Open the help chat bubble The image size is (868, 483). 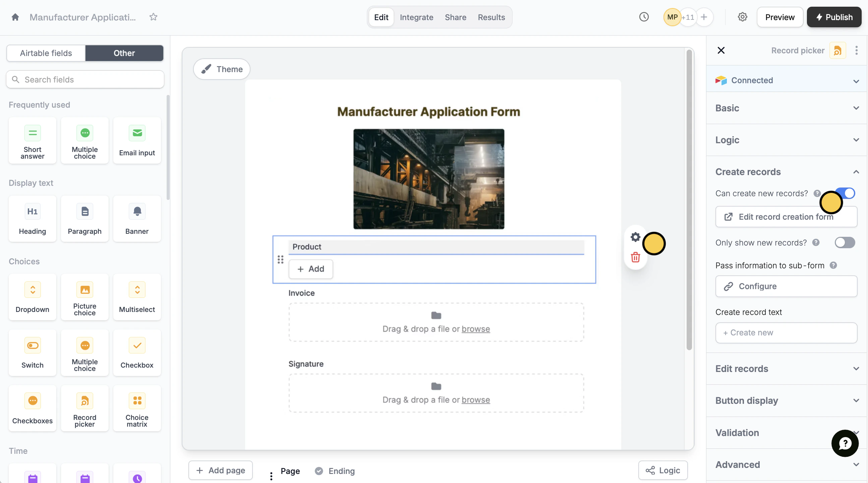tap(845, 443)
